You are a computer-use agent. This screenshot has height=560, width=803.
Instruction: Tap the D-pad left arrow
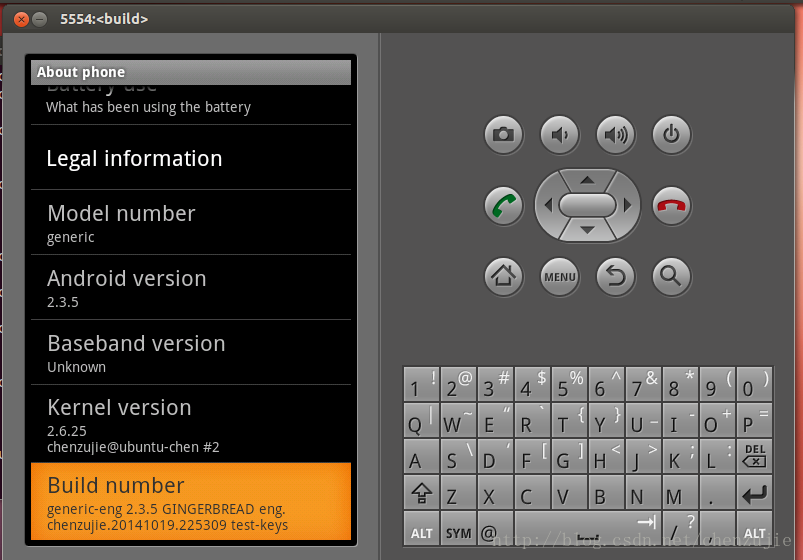tap(548, 205)
